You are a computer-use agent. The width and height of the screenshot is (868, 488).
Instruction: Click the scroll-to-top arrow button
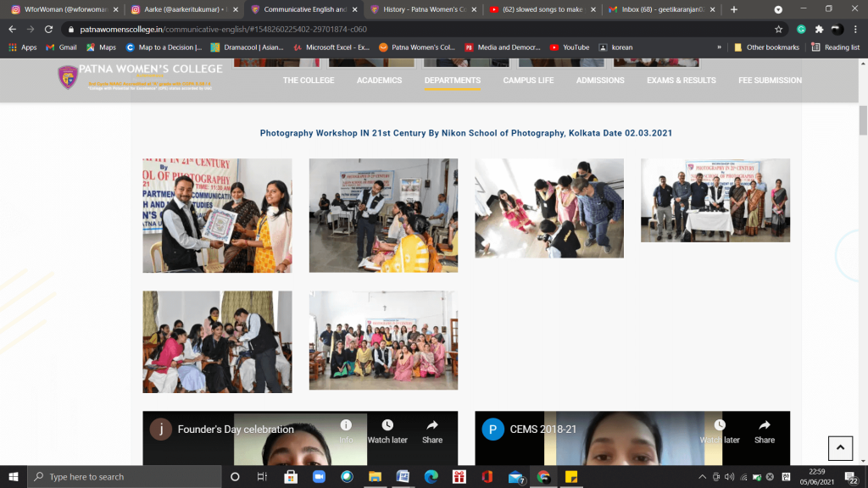tap(839, 448)
